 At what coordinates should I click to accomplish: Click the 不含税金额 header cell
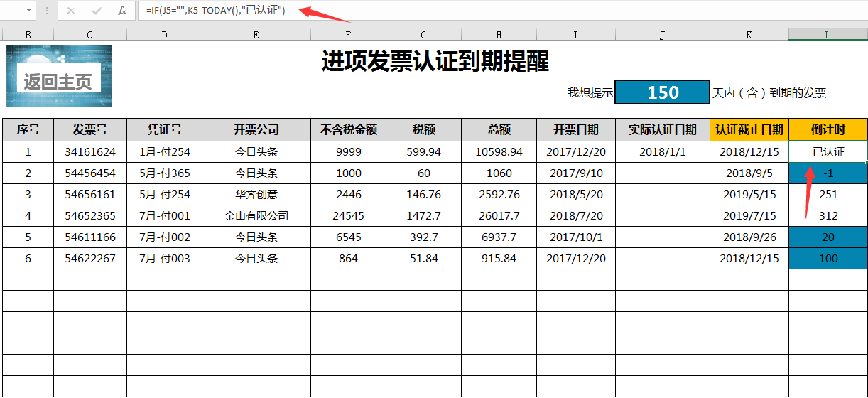click(x=349, y=129)
